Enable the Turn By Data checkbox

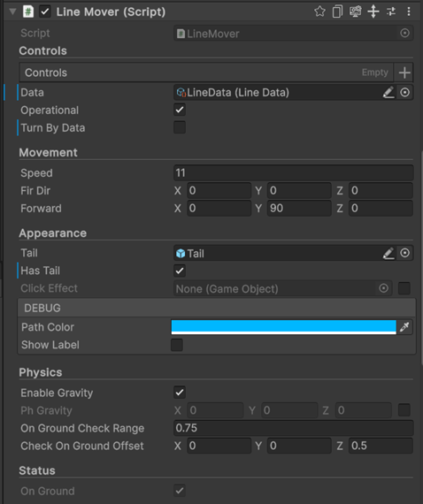pyautogui.click(x=180, y=127)
